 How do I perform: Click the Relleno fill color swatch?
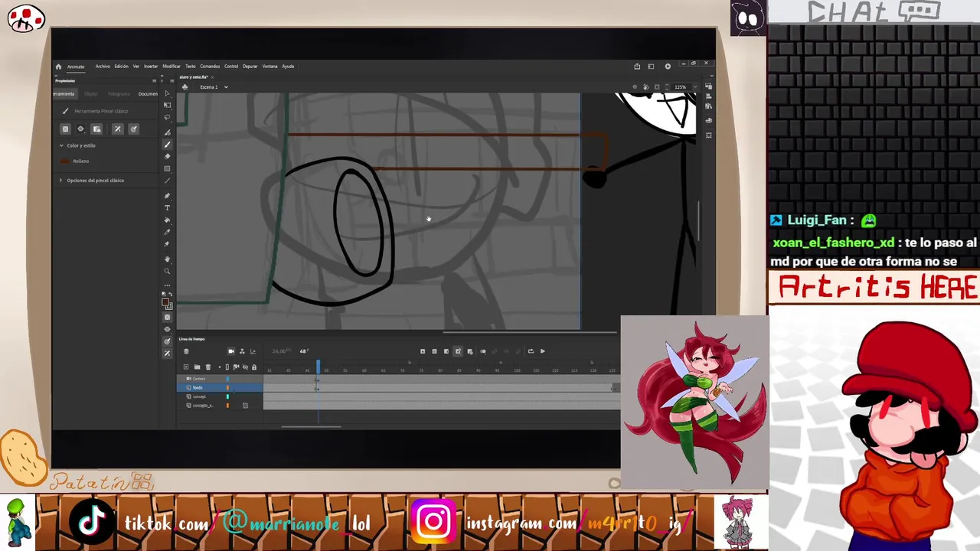click(64, 161)
